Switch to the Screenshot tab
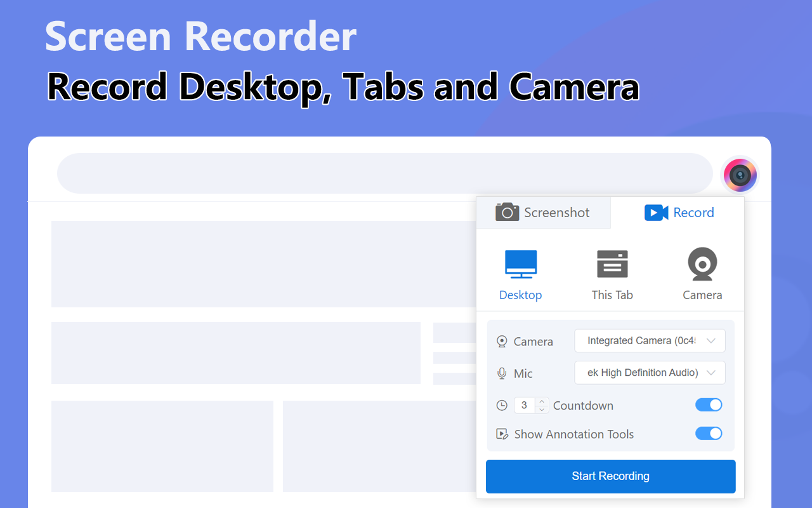812x508 pixels. (x=543, y=212)
